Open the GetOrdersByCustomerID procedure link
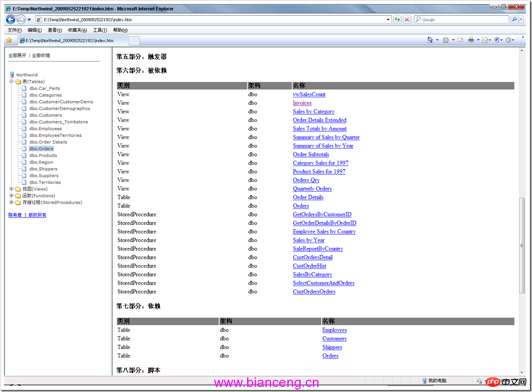The height and width of the screenshot is (392, 532). pos(322,214)
